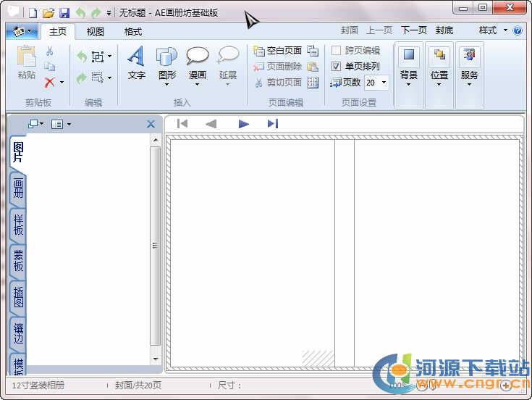Open the 页数 20 dropdown
The width and height of the screenshot is (532, 400).
(x=383, y=83)
